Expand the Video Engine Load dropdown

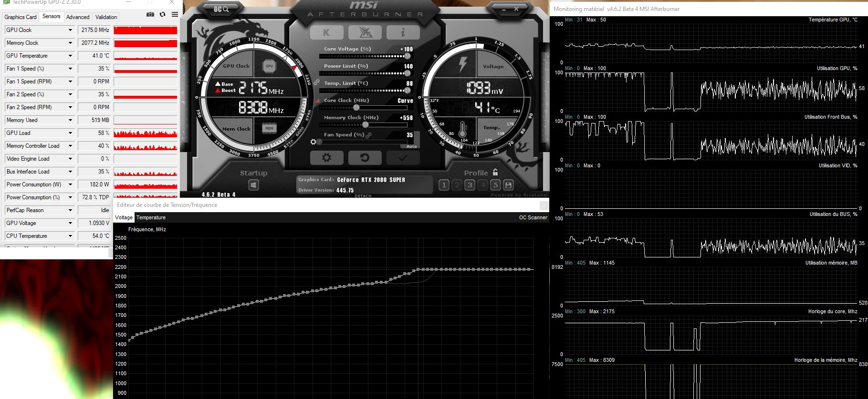[x=70, y=159]
